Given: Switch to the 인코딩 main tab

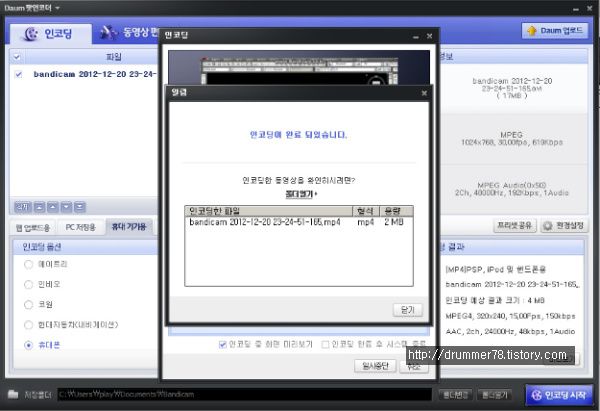Looking at the screenshot, I should pos(49,34).
